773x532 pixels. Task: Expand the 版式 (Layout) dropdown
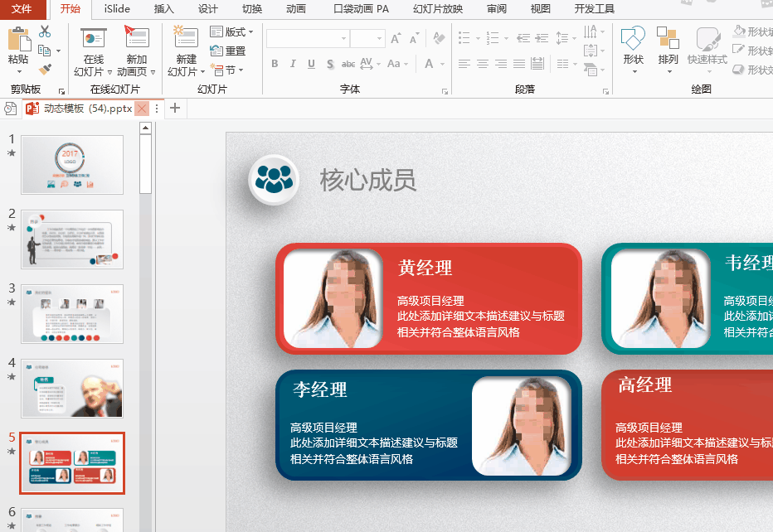pyautogui.click(x=233, y=32)
